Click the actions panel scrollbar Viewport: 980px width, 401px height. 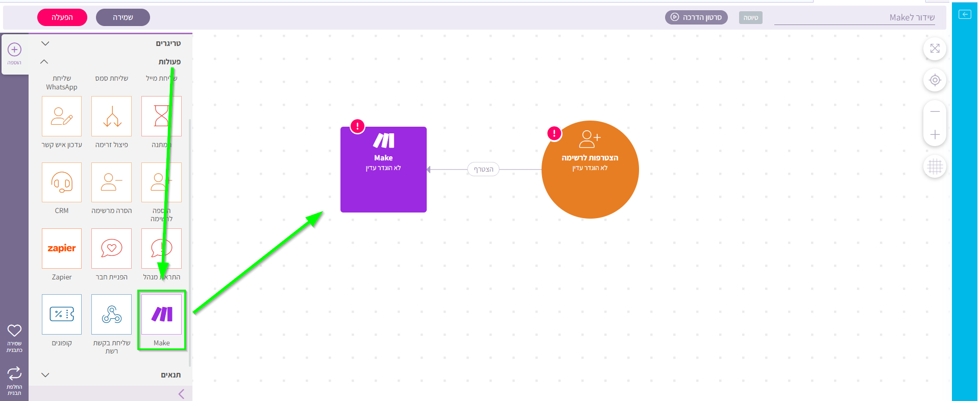tap(190, 243)
